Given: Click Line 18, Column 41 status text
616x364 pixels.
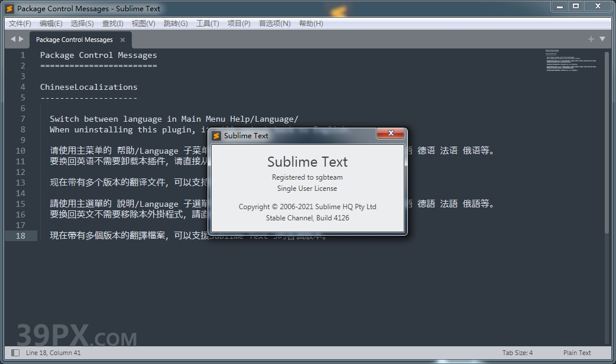Looking at the screenshot, I should point(53,353).
